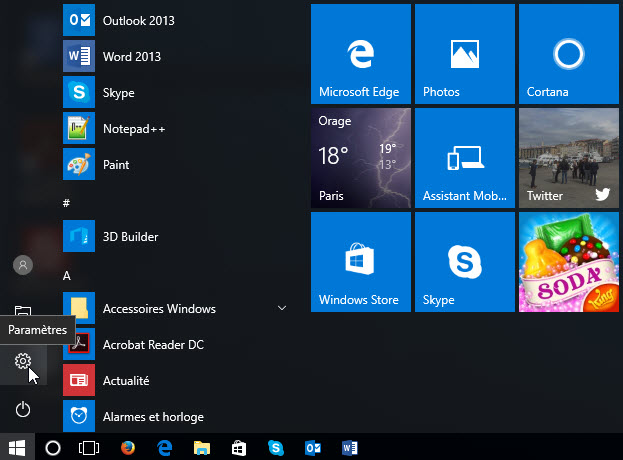Open the Twitter tile
The image size is (623, 460).
pos(569,158)
